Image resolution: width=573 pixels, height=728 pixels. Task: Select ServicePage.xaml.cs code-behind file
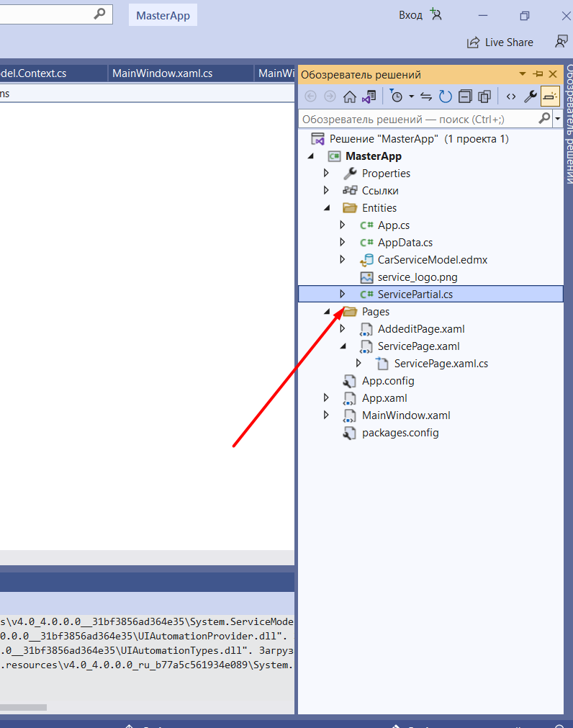pyautogui.click(x=441, y=364)
